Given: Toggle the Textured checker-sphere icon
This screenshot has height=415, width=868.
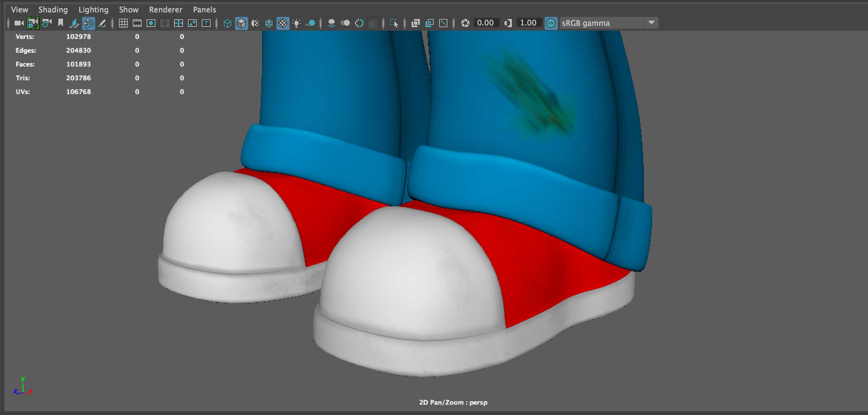Looking at the screenshot, I should point(283,23).
